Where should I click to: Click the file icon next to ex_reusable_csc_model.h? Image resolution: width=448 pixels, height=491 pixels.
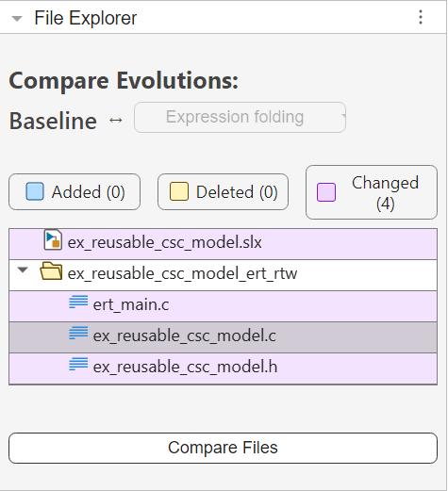[78, 365]
